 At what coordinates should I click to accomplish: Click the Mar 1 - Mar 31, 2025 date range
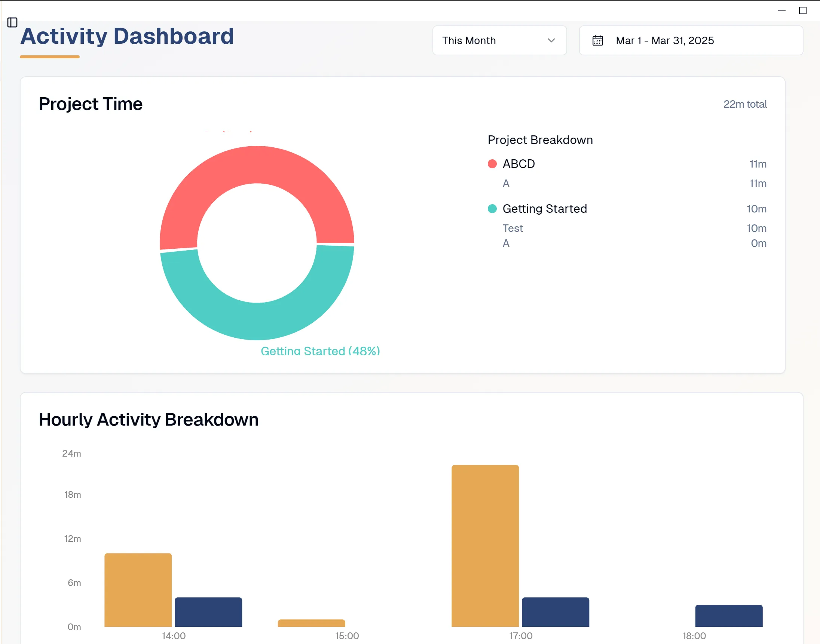(665, 40)
